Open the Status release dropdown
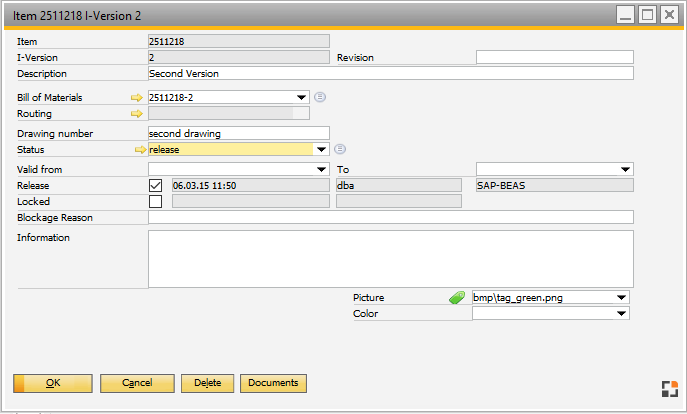687x414 pixels. pos(321,150)
